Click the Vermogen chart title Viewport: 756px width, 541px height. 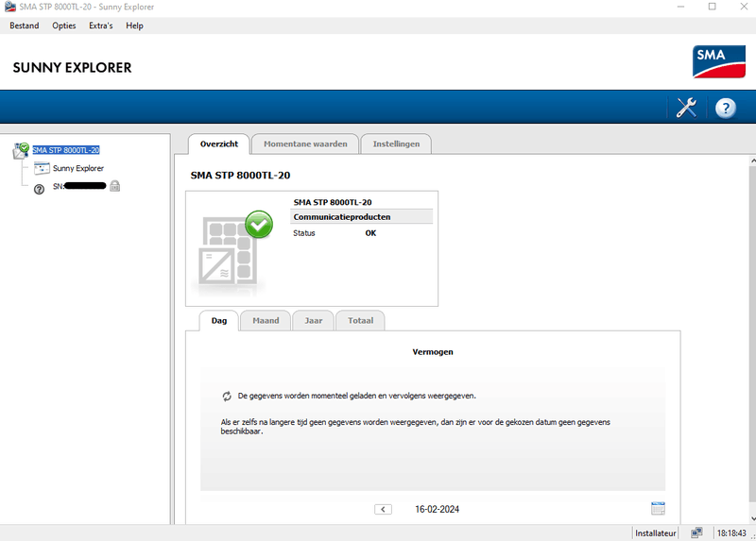(433, 352)
